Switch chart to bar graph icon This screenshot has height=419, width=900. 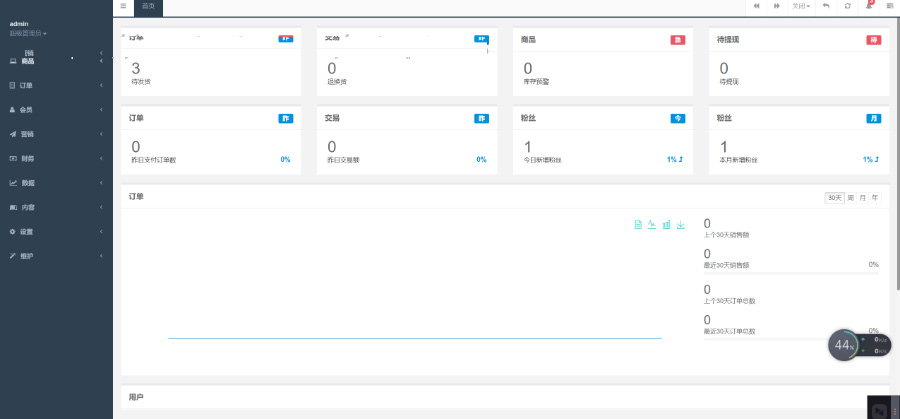(x=666, y=225)
